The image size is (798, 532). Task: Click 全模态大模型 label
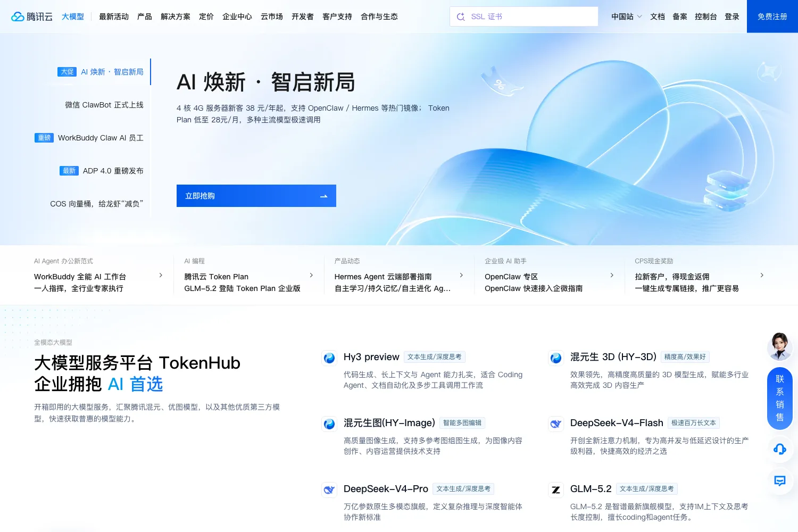[x=53, y=343]
